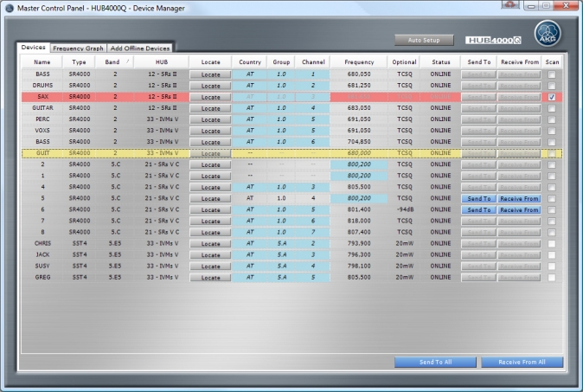Sort by the Country column header
The width and height of the screenshot is (583, 392).
(250, 62)
